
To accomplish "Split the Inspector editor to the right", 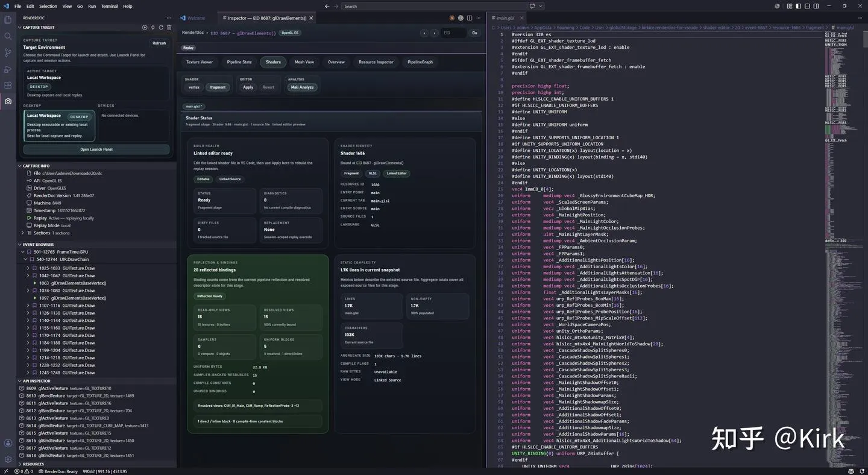I will click(470, 18).
